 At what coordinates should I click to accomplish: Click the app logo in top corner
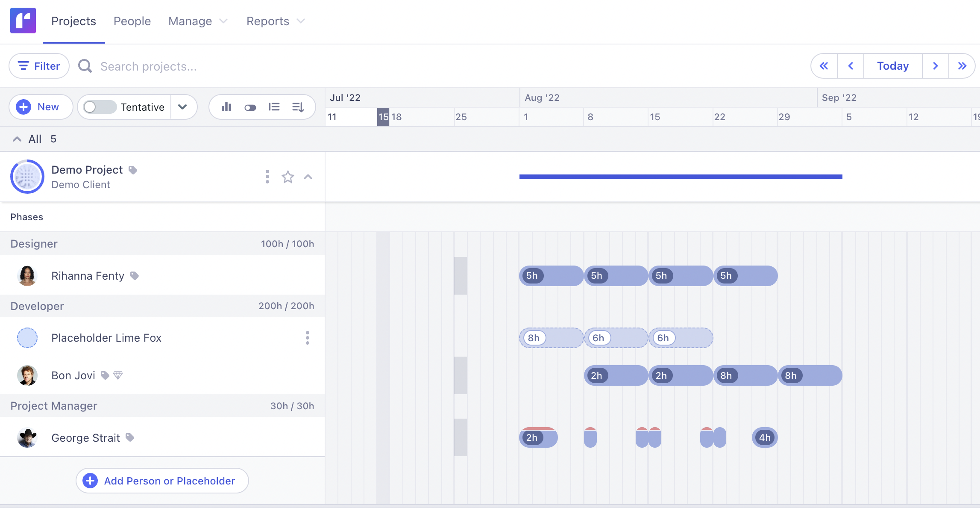point(23,21)
